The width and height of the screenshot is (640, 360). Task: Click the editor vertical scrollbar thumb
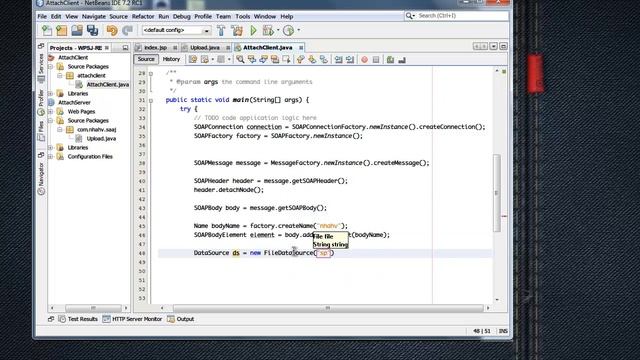(497, 193)
